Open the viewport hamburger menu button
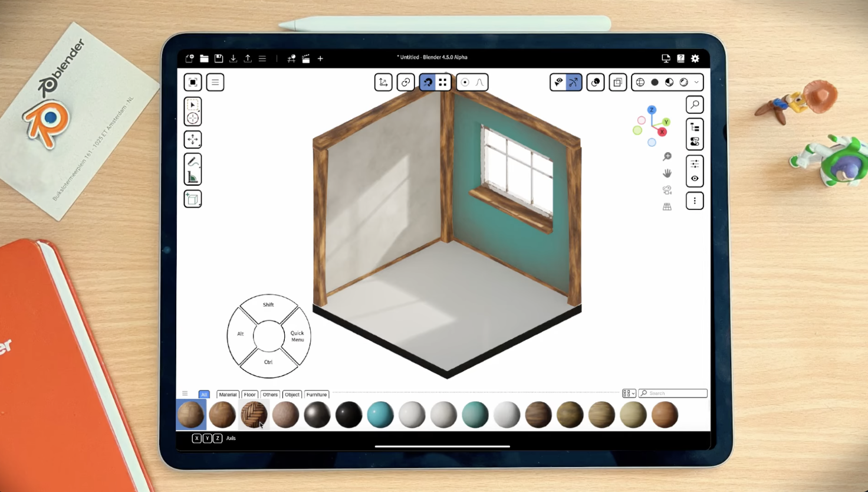 215,82
